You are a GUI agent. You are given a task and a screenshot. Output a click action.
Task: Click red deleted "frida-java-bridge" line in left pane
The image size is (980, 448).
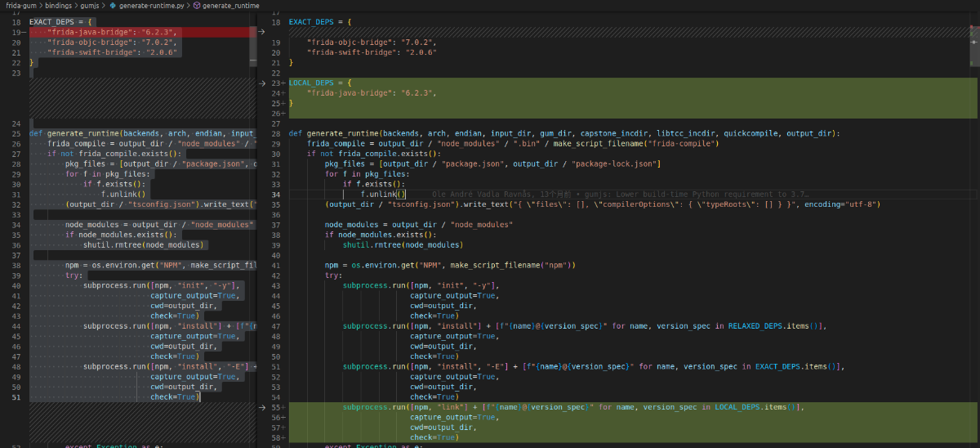142,32
